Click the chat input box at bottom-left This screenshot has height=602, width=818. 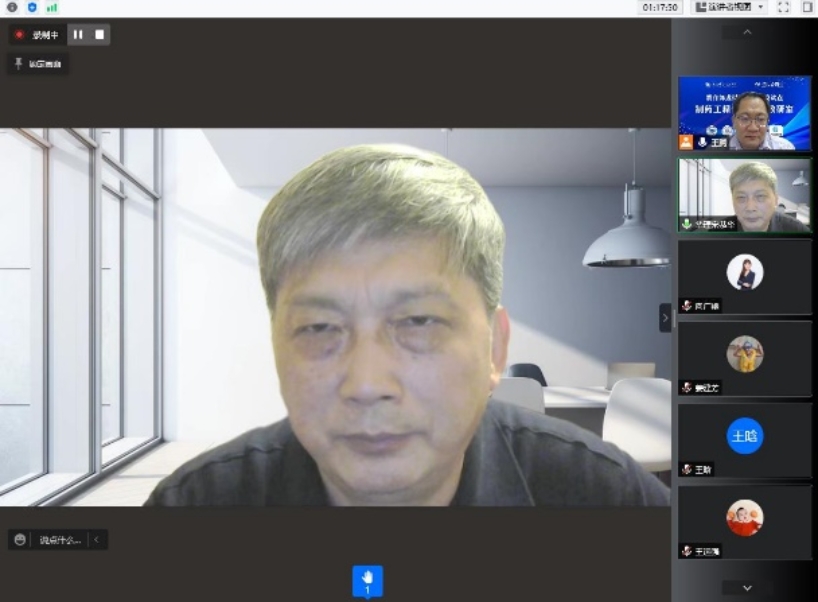click(60, 540)
